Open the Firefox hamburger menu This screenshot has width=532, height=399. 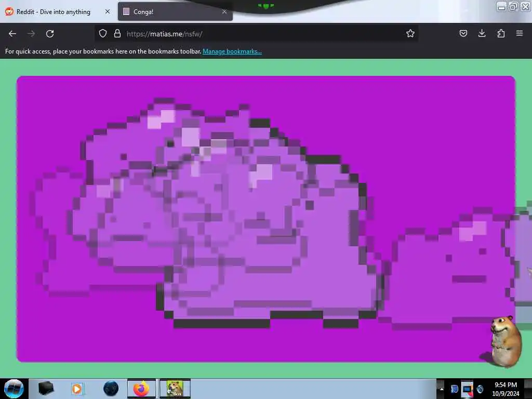[520, 33]
